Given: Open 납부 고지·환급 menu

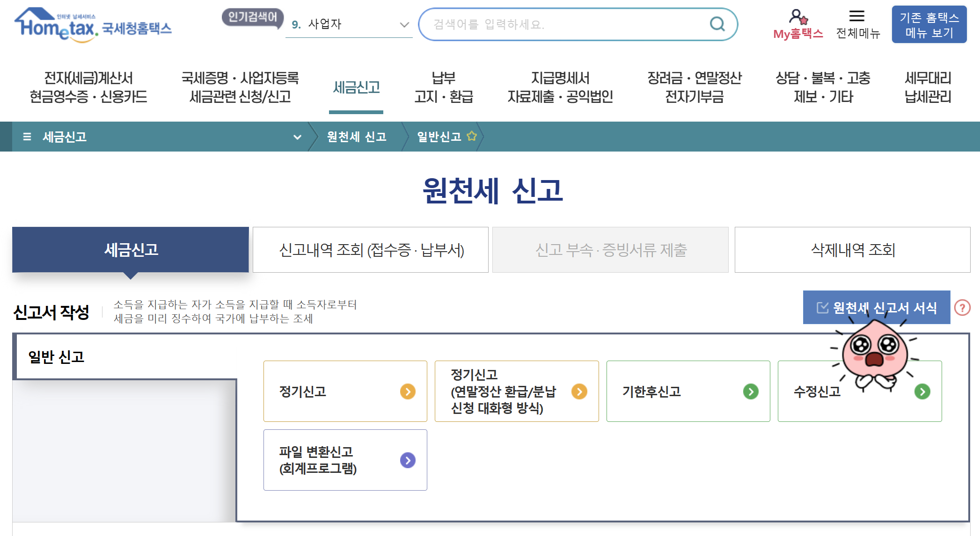Looking at the screenshot, I should tap(443, 87).
